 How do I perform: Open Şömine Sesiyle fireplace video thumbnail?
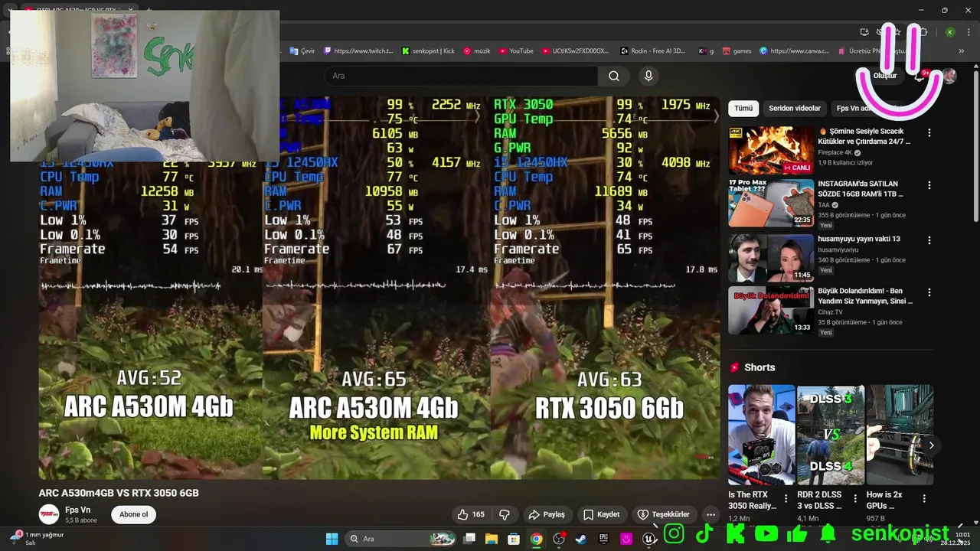[771, 151]
